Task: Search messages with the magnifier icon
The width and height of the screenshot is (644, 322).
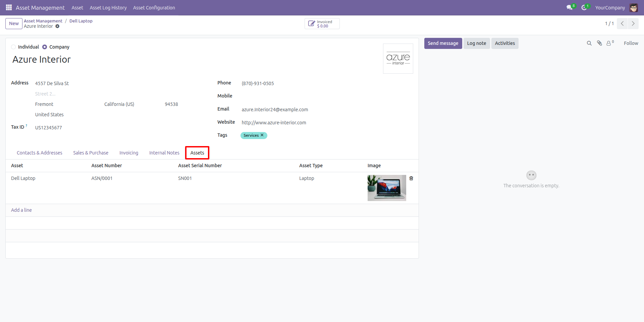Action: coord(589,43)
